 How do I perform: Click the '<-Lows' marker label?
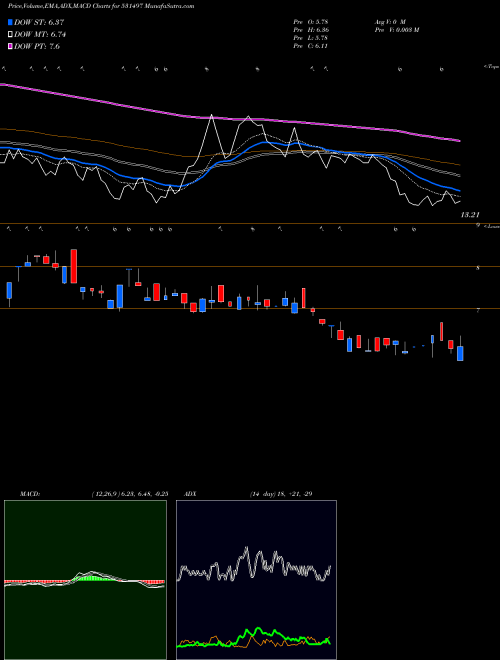(x=491, y=226)
